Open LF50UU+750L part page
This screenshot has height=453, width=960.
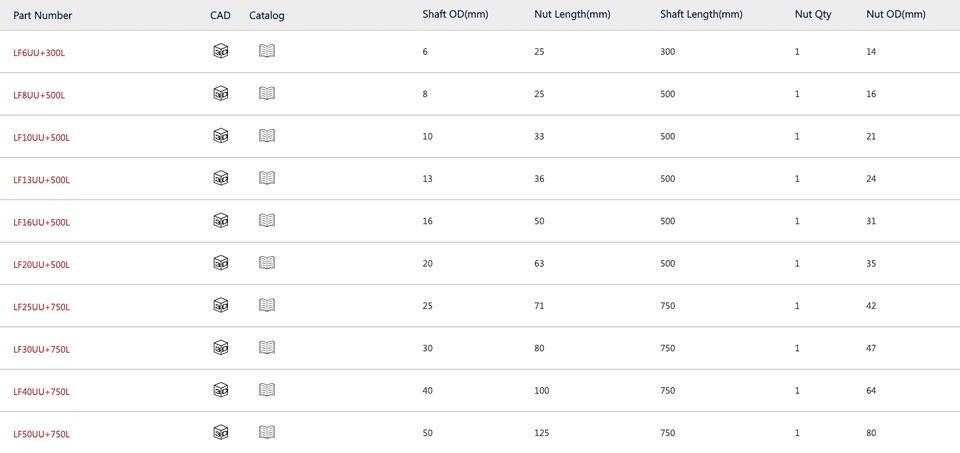[x=42, y=434]
